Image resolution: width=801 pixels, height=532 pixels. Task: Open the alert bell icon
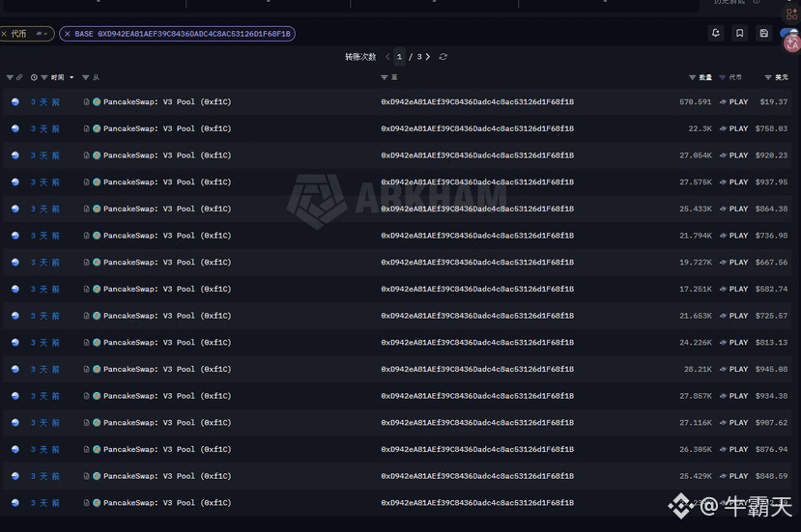pyautogui.click(x=716, y=33)
